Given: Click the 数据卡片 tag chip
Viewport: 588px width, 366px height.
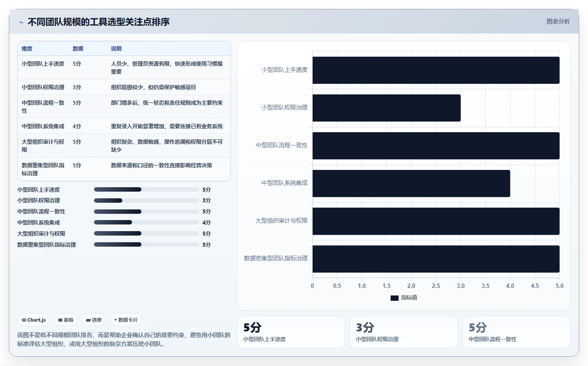Looking at the screenshot, I should [x=126, y=320].
